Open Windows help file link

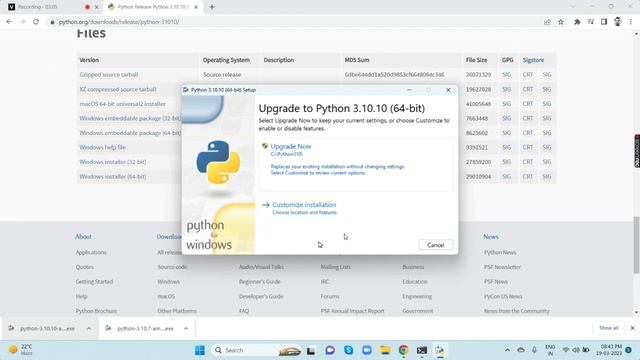(102, 147)
